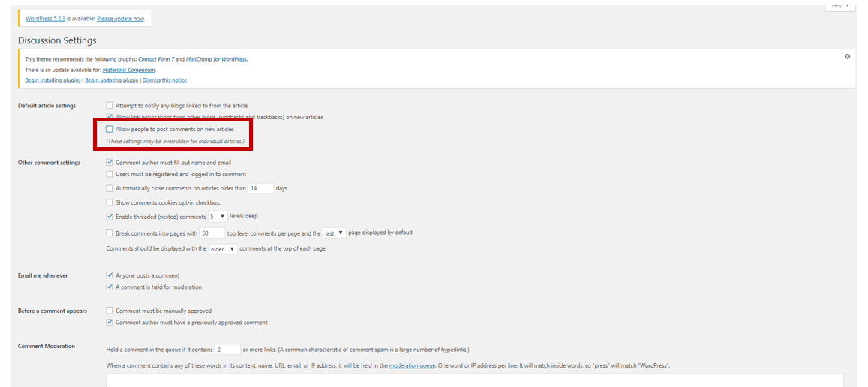This screenshot has height=387, width=868.
Task: Click the WordPress 5.2.3 link
Action: (46, 18)
